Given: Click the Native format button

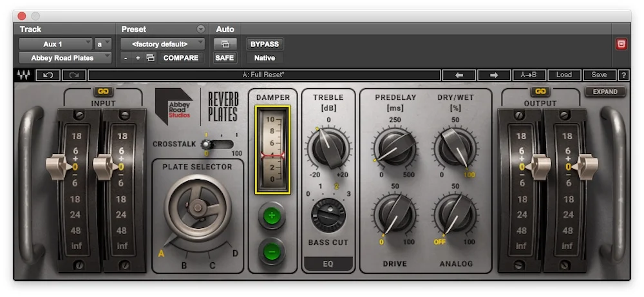Looking at the screenshot, I should (265, 58).
